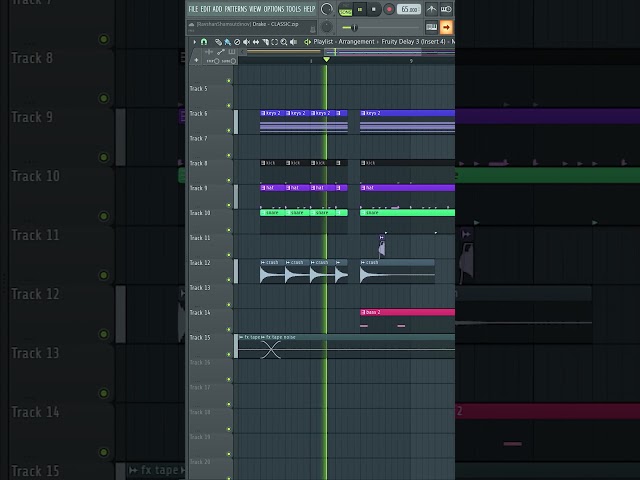Open the first keys 2 clip menu icon

263,113
